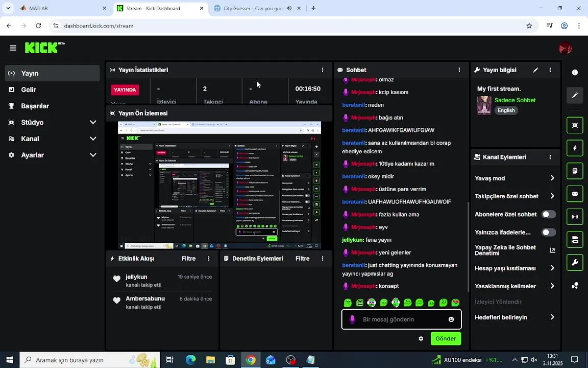Click the pencil edit icon in right sidebar
Image resolution: width=588 pixels, height=368 pixels.
[x=575, y=96]
